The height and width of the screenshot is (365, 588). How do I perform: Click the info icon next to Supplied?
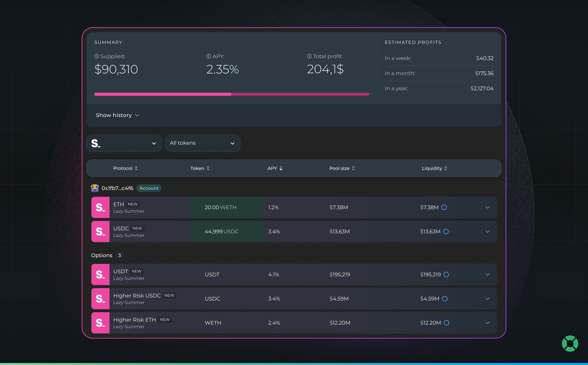click(96, 56)
